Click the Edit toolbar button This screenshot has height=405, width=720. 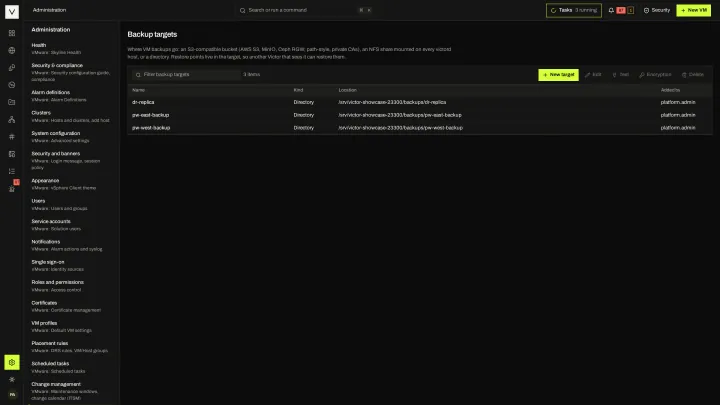point(593,74)
